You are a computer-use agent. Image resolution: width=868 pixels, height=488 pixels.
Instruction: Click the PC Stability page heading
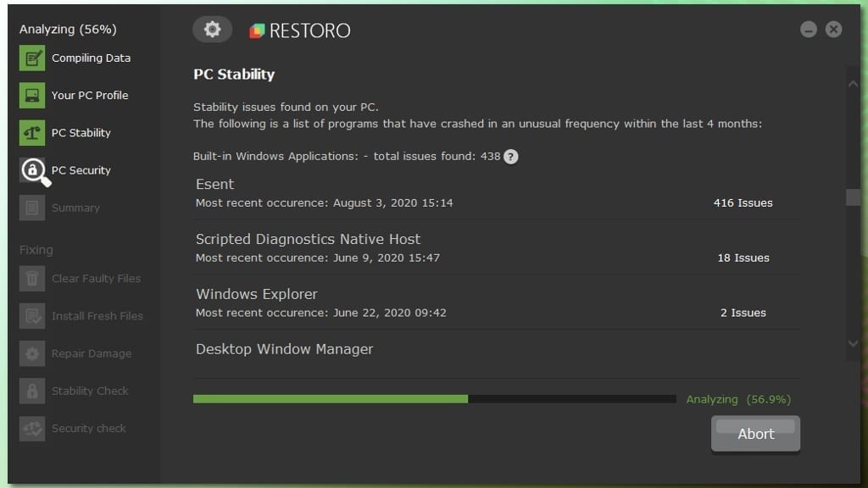[234, 75]
